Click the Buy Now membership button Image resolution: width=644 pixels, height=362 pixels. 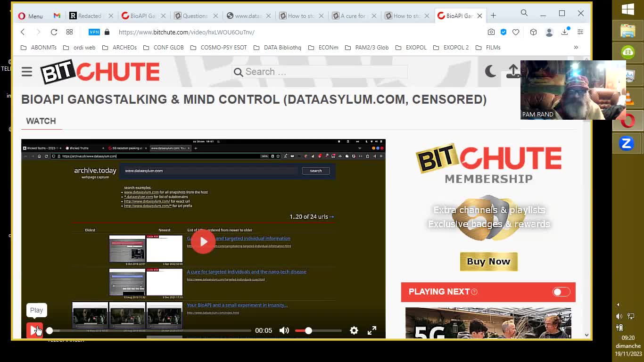pos(488,262)
